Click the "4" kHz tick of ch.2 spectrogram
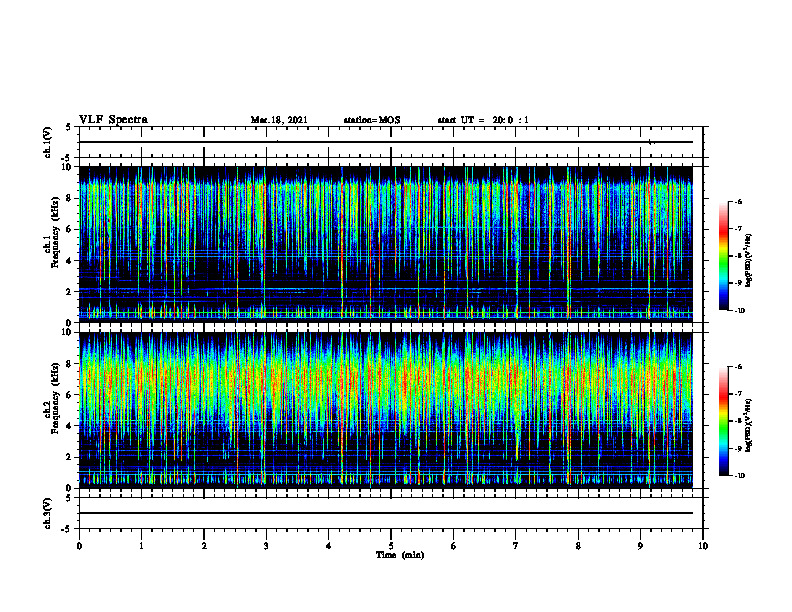The width and height of the screenshot is (792, 612). 71,426
